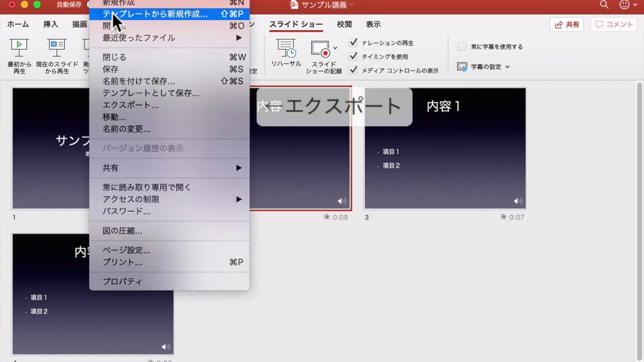The height and width of the screenshot is (362, 644).
Task: Click the star icon under slide 2
Action: 327,217
